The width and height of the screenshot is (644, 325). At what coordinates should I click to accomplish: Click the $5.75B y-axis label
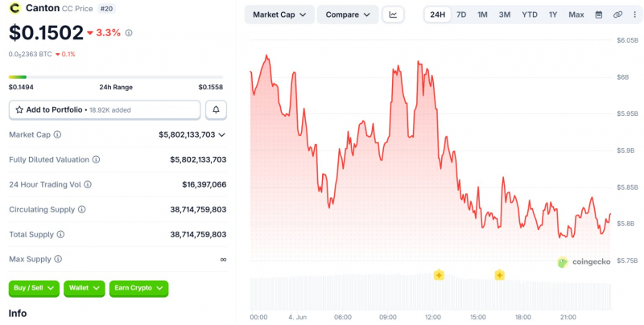[628, 261]
